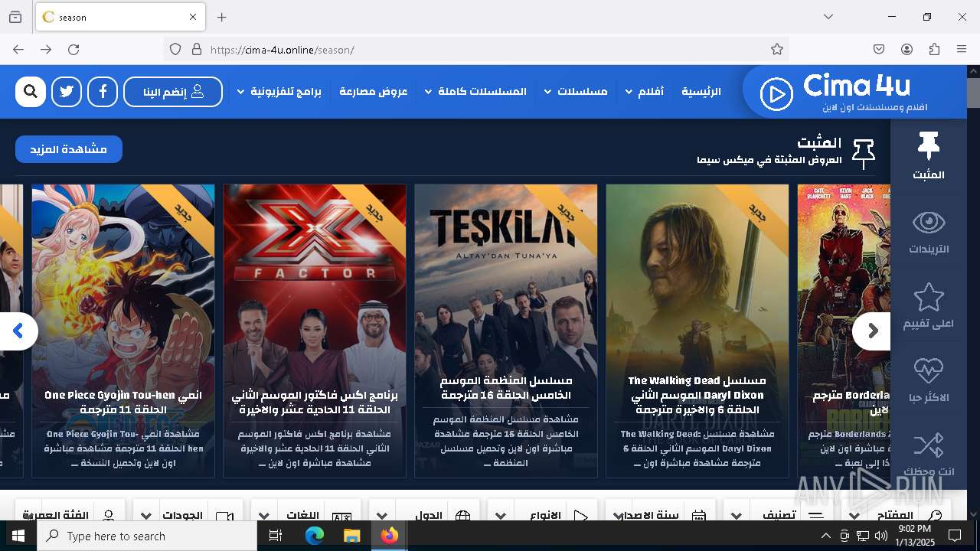Show tracking protection shield icon

[175, 50]
